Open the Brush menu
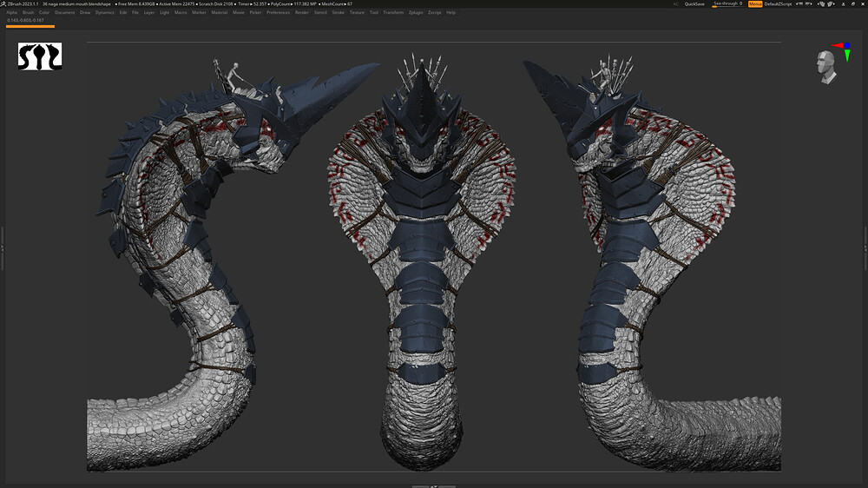Screen dimensions: 868x488 [x=29, y=13]
